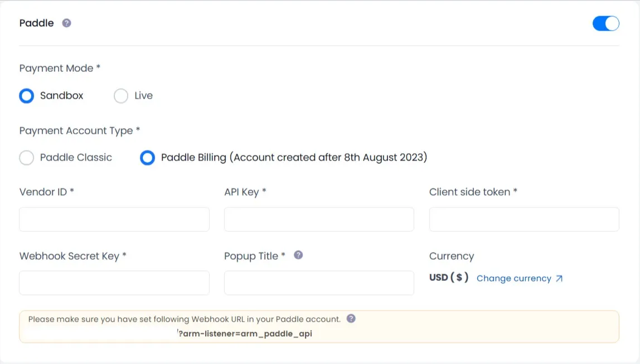Click the help icon after Webhook URL notice

tap(351, 319)
